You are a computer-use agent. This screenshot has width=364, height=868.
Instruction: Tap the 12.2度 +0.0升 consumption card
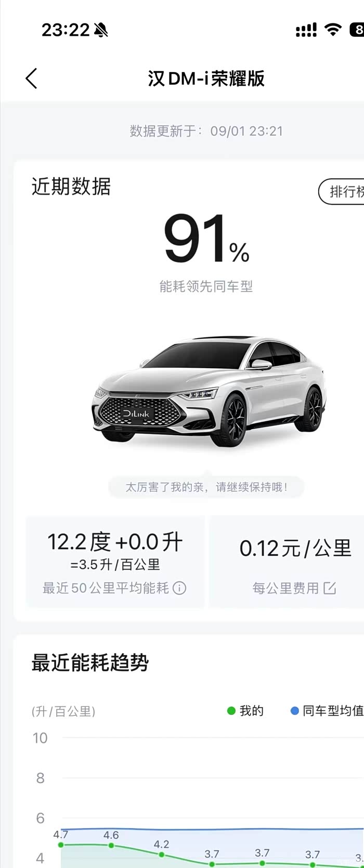tap(115, 562)
